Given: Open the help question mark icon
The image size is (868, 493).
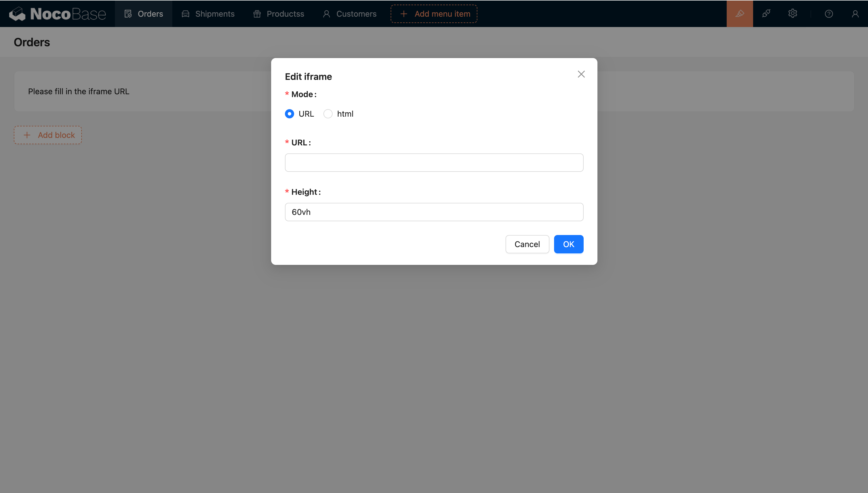Looking at the screenshot, I should coord(829,14).
